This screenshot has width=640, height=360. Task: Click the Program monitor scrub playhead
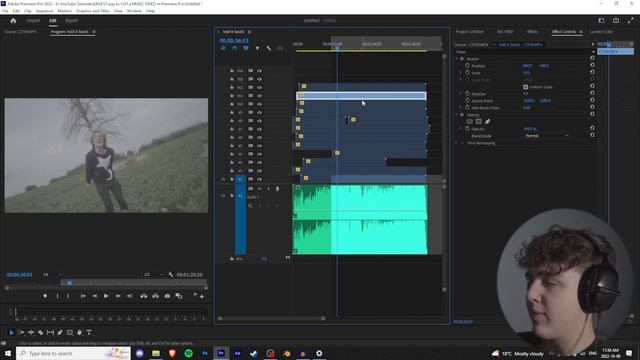[69, 283]
